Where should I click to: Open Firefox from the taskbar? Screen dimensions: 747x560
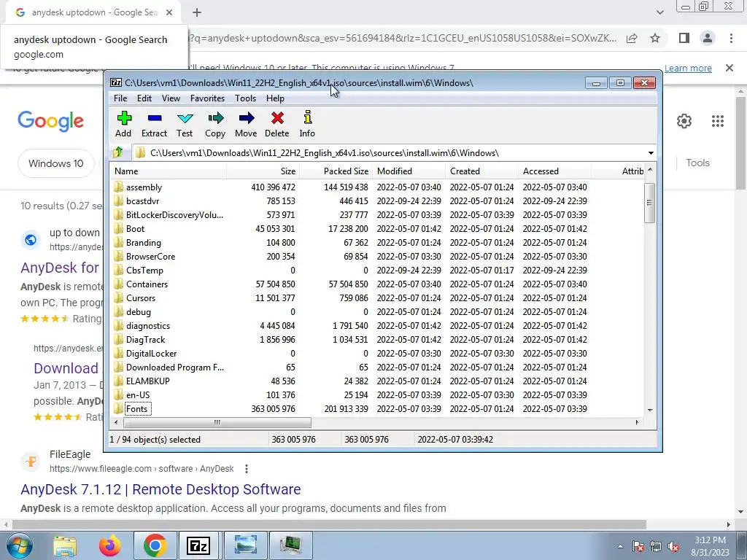click(109, 545)
